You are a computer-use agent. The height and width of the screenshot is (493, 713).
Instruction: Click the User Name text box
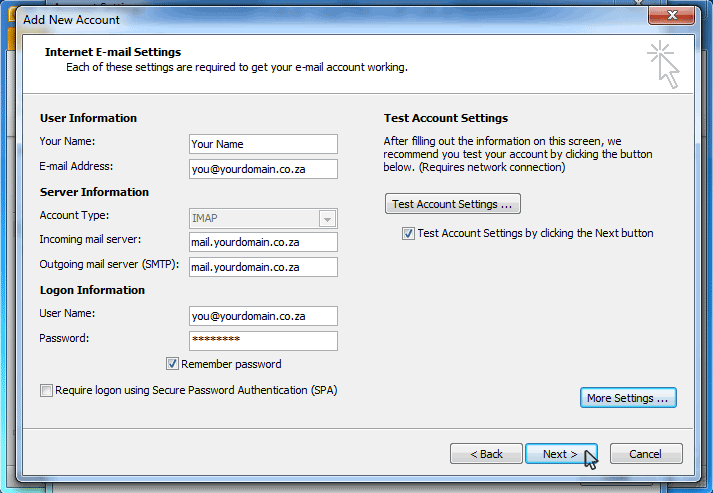263,316
